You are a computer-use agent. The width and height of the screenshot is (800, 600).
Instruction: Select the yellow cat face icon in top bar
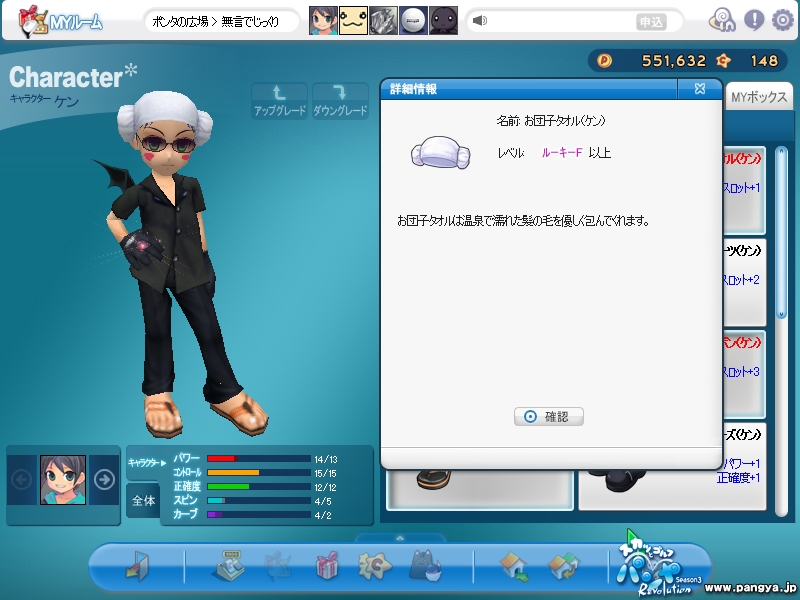click(x=353, y=20)
